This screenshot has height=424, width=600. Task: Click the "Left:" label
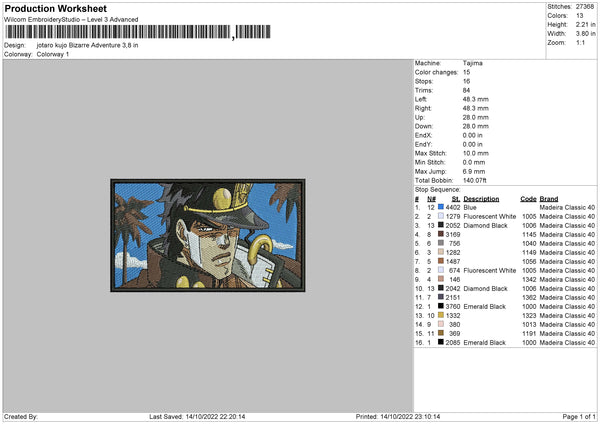click(421, 99)
